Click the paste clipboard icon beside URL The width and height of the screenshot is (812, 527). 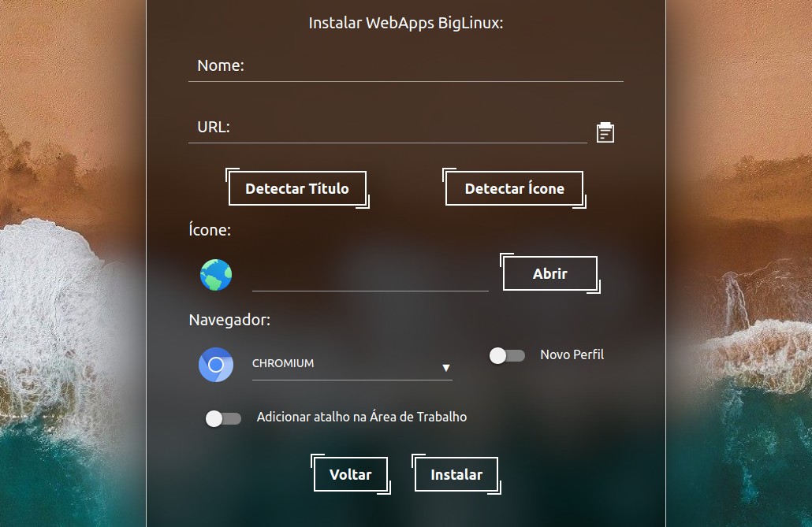pos(605,132)
